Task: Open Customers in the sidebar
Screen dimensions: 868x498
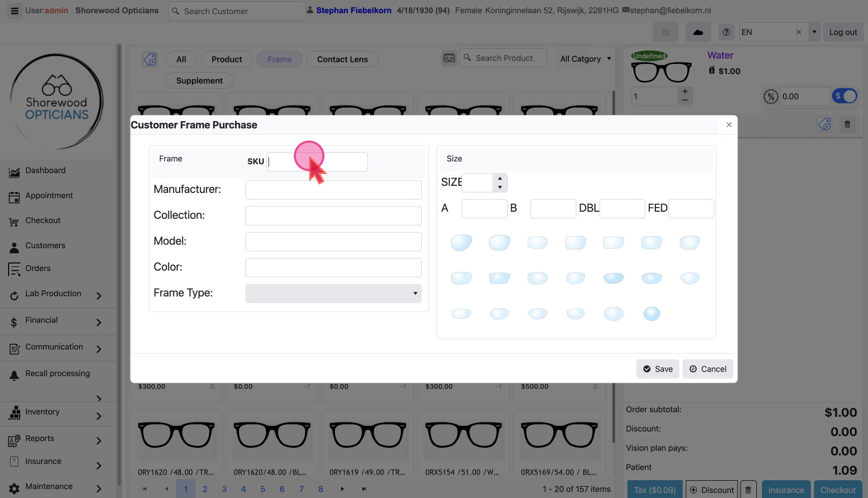Action: pos(45,246)
